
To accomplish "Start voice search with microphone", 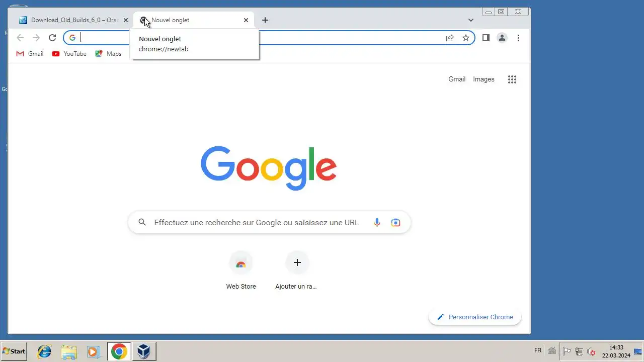I will [377, 222].
